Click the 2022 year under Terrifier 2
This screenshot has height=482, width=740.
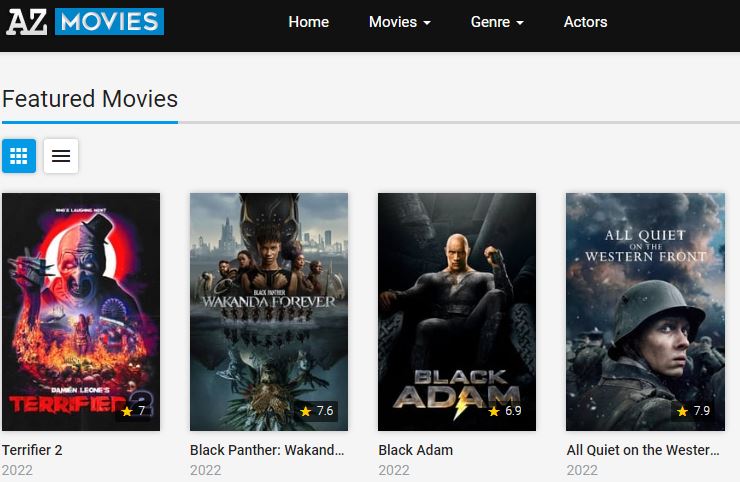(17, 470)
